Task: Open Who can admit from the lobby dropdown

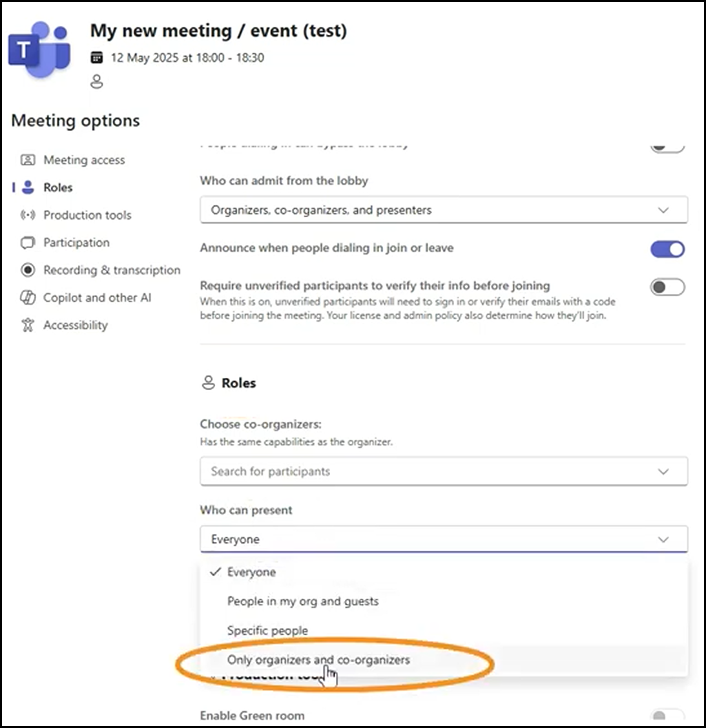Action: pos(444,210)
